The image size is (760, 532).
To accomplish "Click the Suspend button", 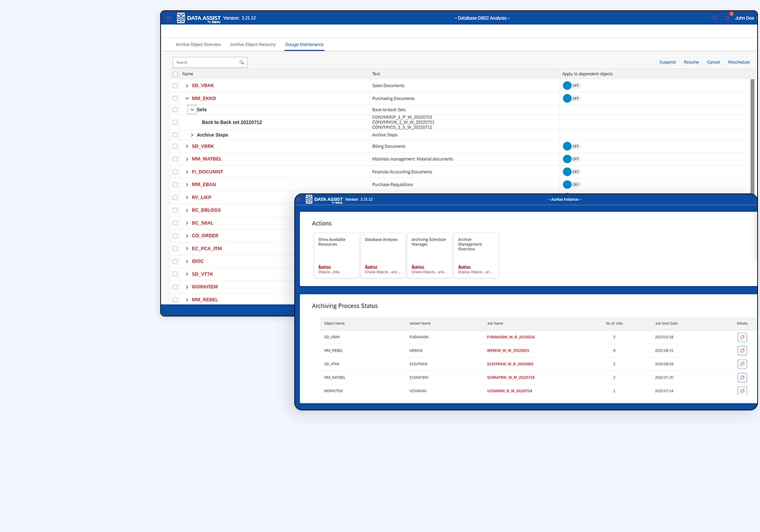I will (x=667, y=62).
